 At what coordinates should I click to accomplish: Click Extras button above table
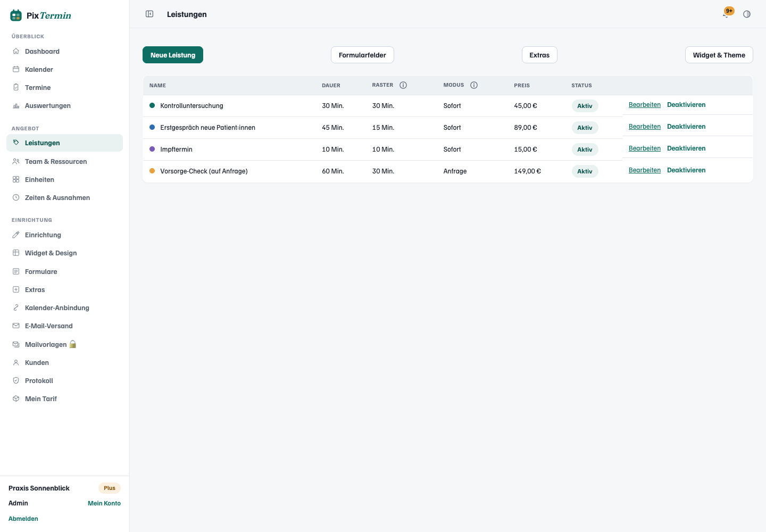539,55
